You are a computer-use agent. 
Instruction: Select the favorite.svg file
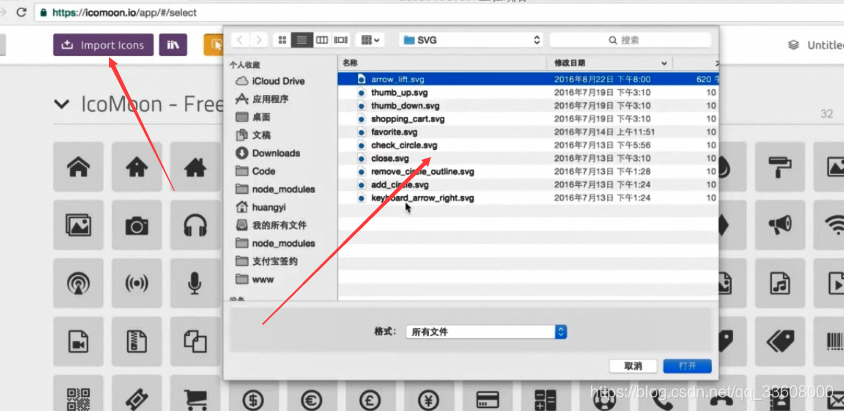tap(528, 132)
